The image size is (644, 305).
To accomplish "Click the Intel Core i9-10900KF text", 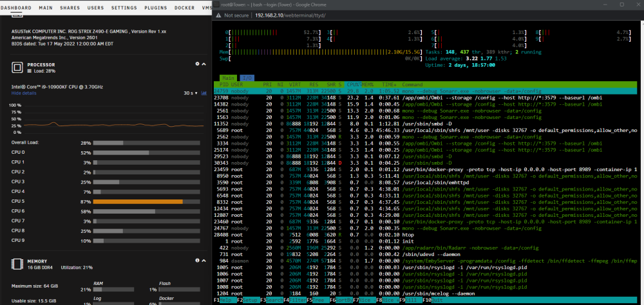I will coord(57,87).
